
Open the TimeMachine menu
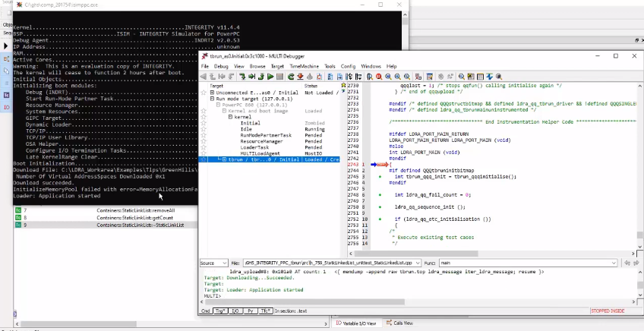(x=304, y=66)
